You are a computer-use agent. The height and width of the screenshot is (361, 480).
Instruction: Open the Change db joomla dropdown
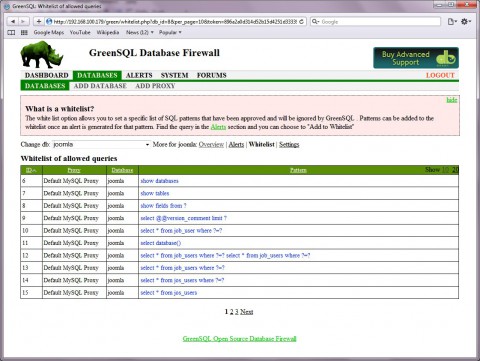click(101, 144)
